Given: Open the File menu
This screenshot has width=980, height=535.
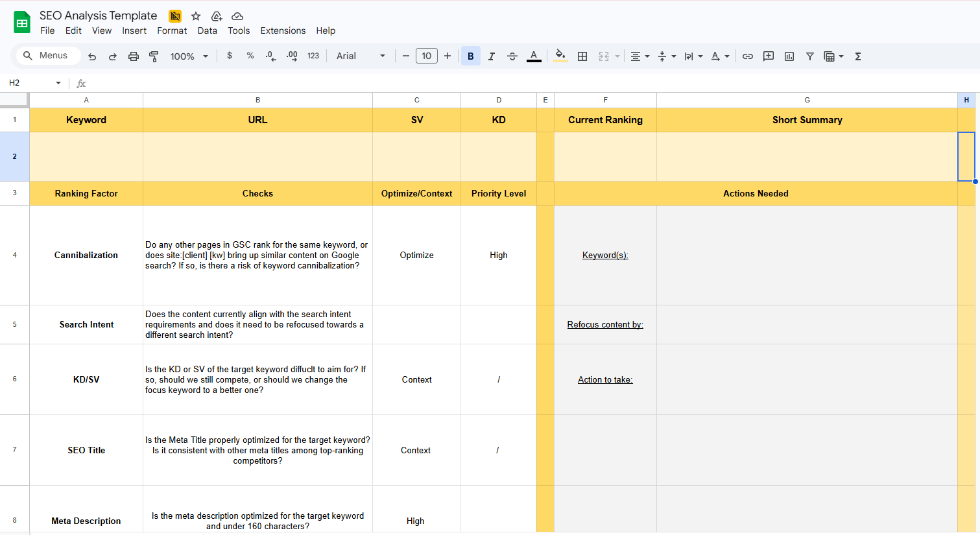Looking at the screenshot, I should [x=47, y=30].
